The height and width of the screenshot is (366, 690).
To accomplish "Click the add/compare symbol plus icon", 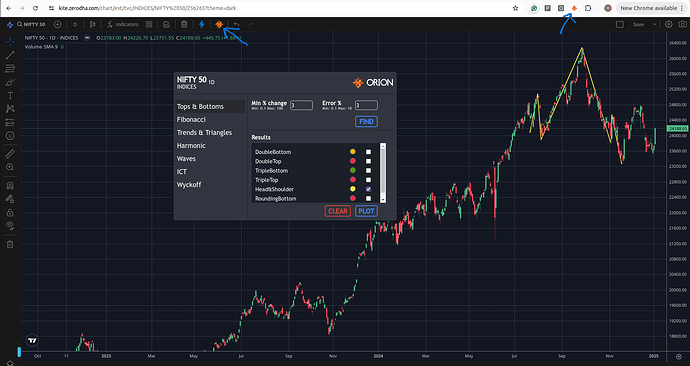I will (57, 24).
